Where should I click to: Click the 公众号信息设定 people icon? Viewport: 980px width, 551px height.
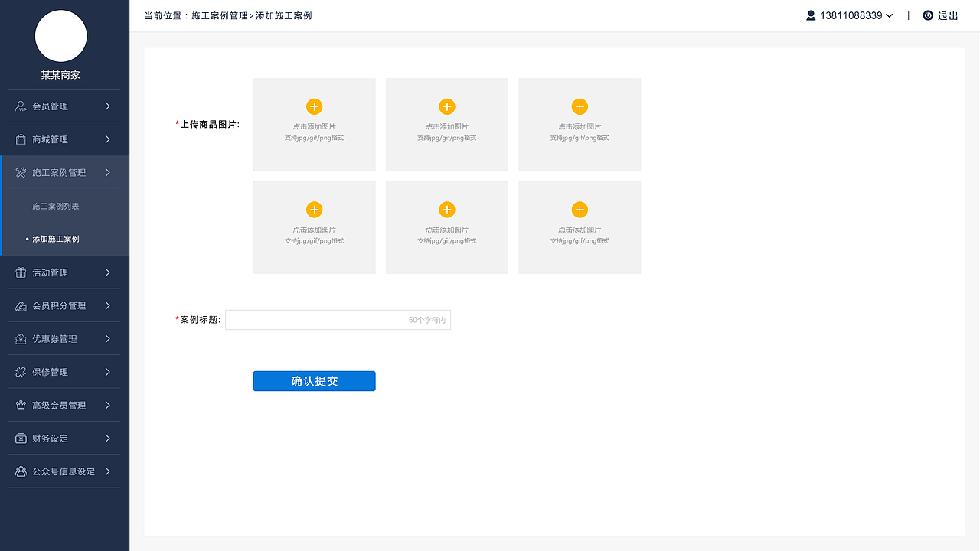(x=21, y=471)
